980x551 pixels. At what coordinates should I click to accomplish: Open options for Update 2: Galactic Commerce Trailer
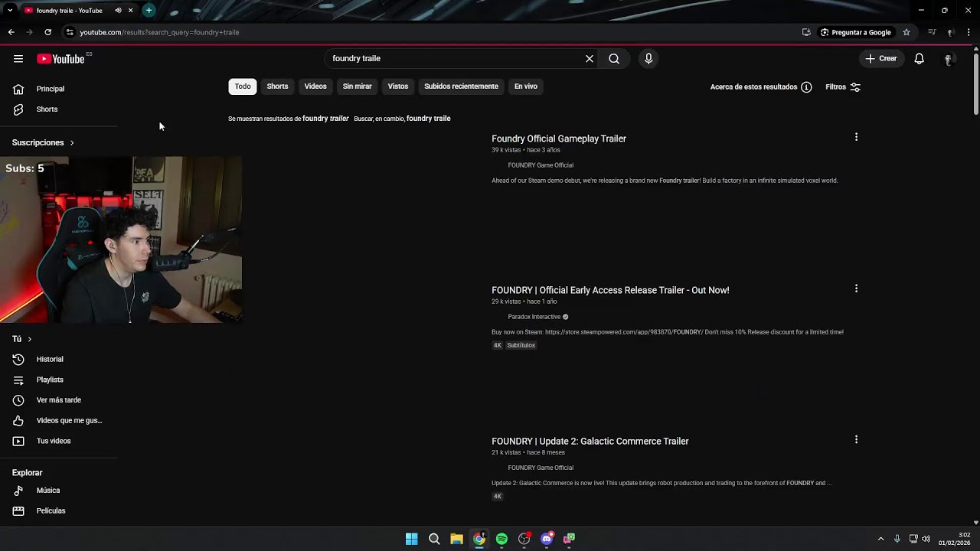point(856,439)
